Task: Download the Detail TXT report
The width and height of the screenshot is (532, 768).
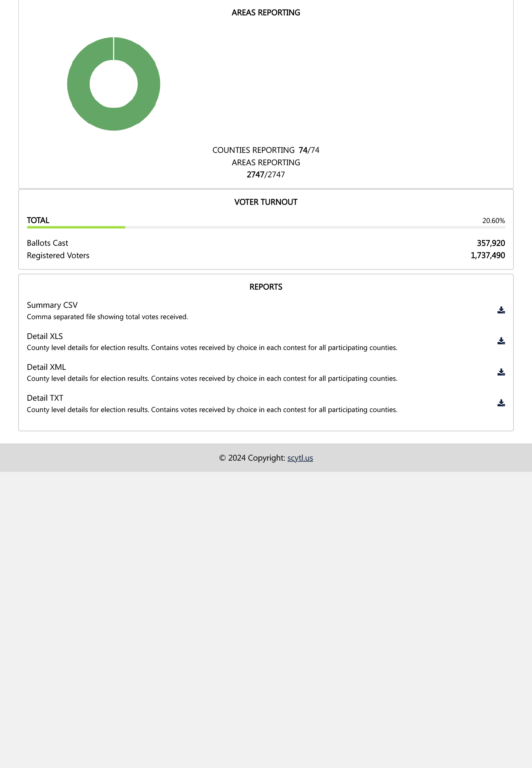Action: 501,403
